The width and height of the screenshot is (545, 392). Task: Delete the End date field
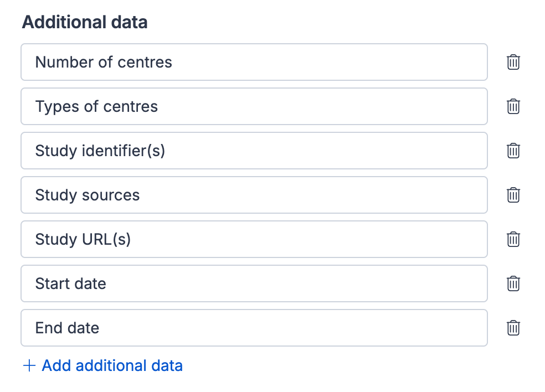[513, 328]
